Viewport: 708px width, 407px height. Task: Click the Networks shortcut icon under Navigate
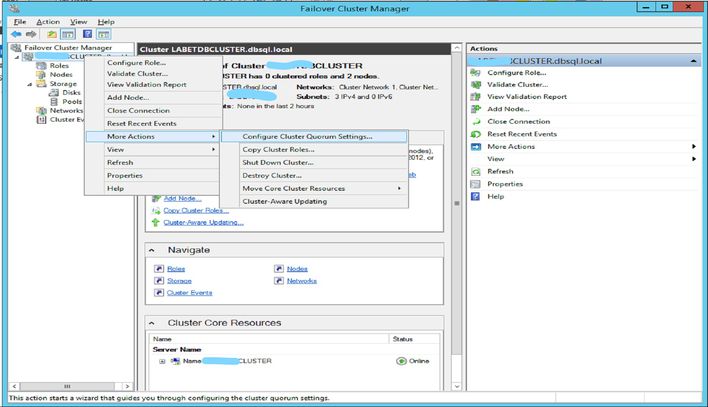tap(279, 281)
